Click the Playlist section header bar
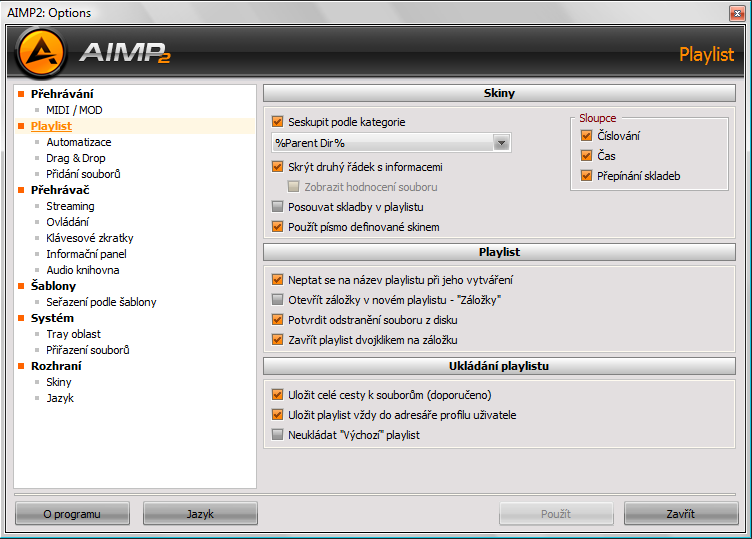 click(x=499, y=252)
